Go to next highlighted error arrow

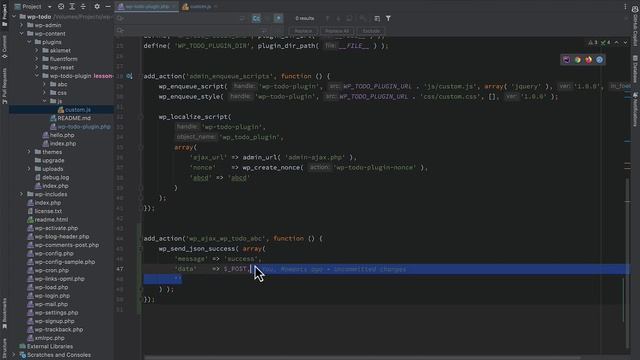(x=625, y=42)
